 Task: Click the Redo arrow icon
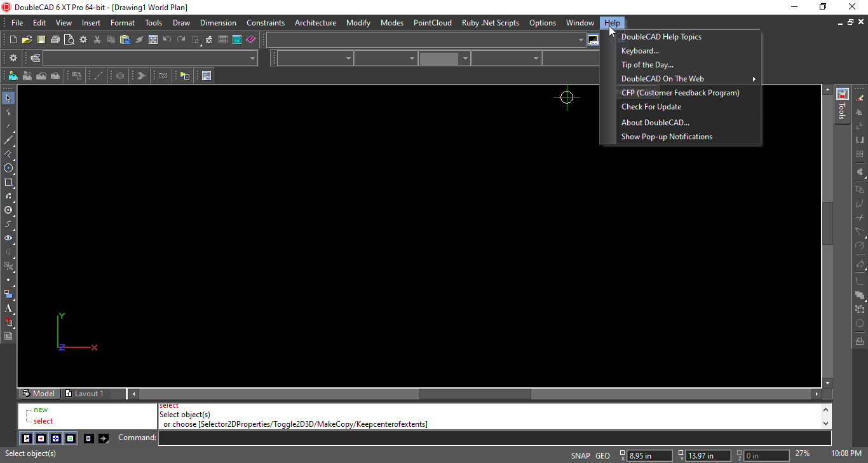pos(181,39)
